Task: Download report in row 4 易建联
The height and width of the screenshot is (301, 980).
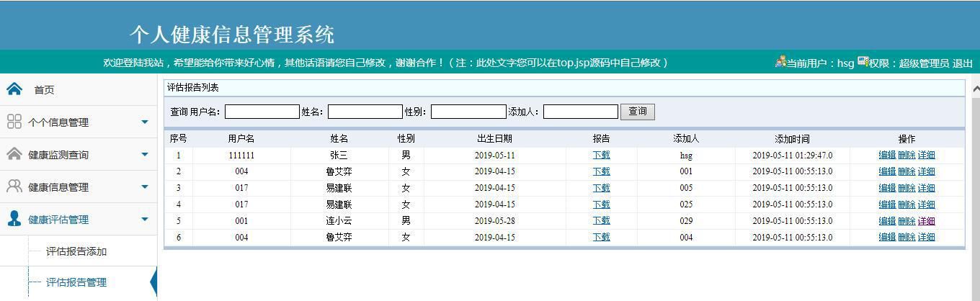Action: 601,205
